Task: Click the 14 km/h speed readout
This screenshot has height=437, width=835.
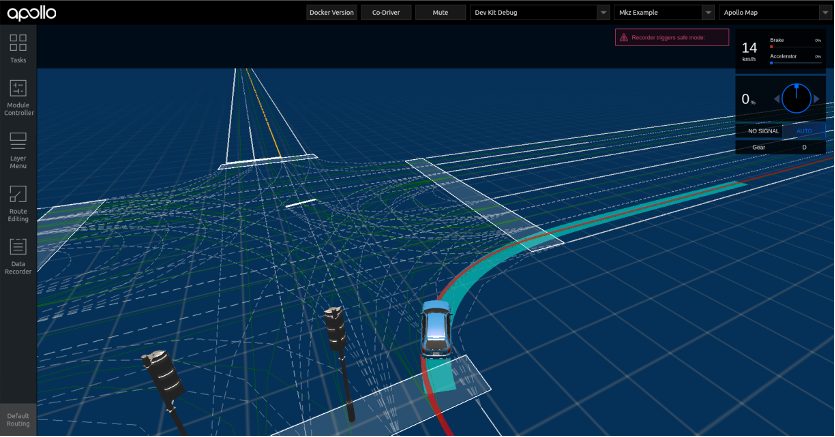Action: [749, 51]
